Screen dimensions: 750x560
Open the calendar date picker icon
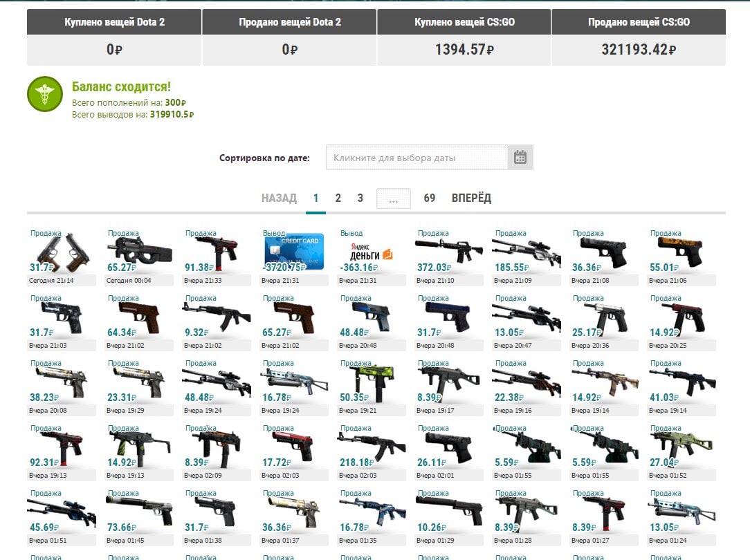[520, 157]
